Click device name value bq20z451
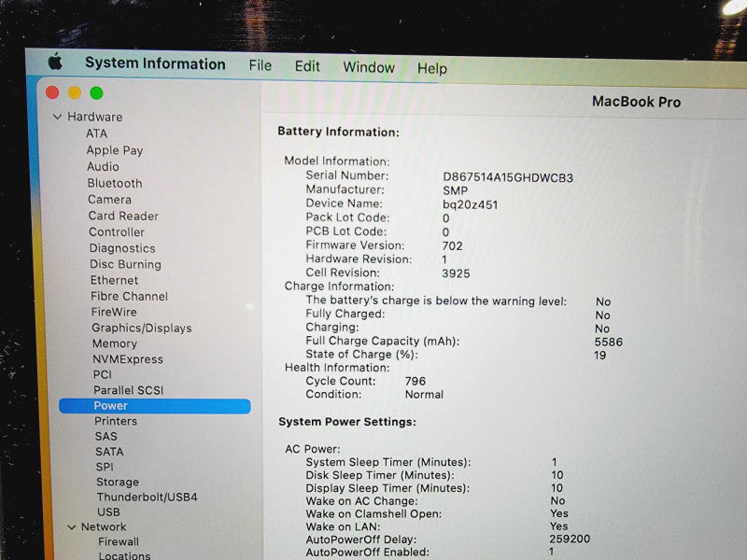 tap(471, 205)
